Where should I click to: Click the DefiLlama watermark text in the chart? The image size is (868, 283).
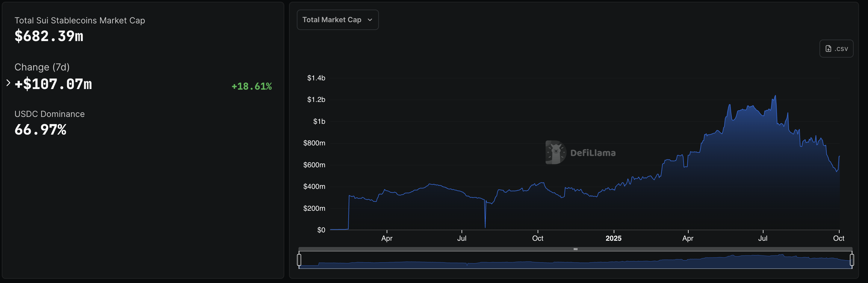tap(593, 153)
